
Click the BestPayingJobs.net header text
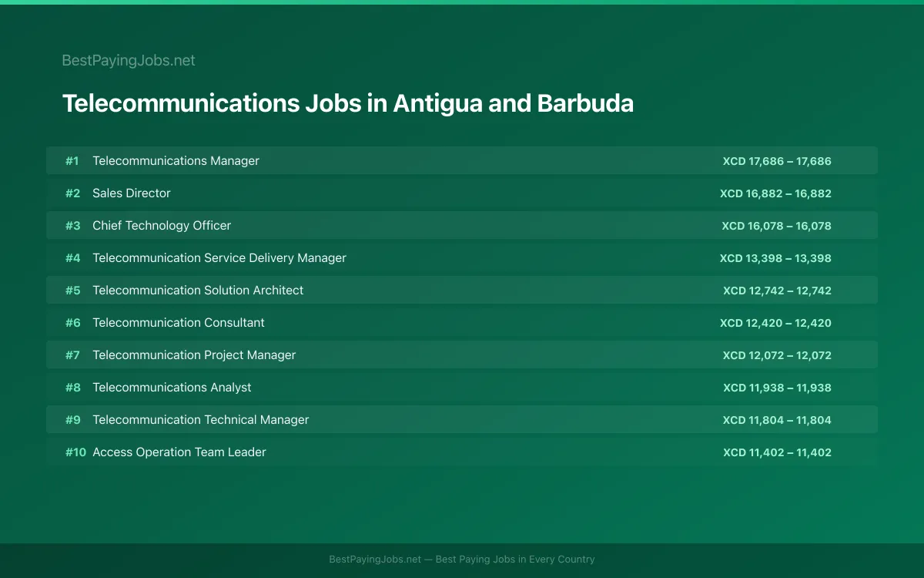[129, 60]
